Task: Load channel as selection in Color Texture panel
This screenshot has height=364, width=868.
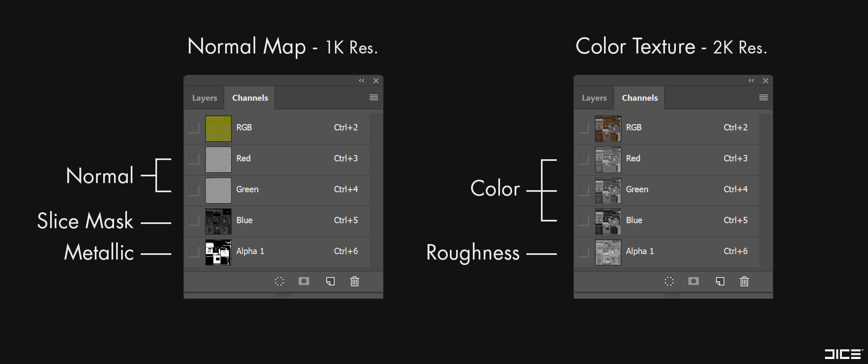Action: (669, 281)
